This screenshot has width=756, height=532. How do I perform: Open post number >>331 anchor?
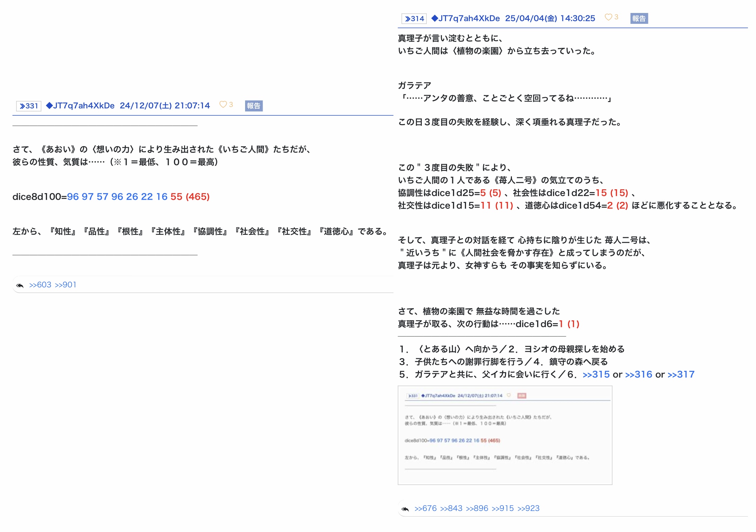click(x=29, y=106)
